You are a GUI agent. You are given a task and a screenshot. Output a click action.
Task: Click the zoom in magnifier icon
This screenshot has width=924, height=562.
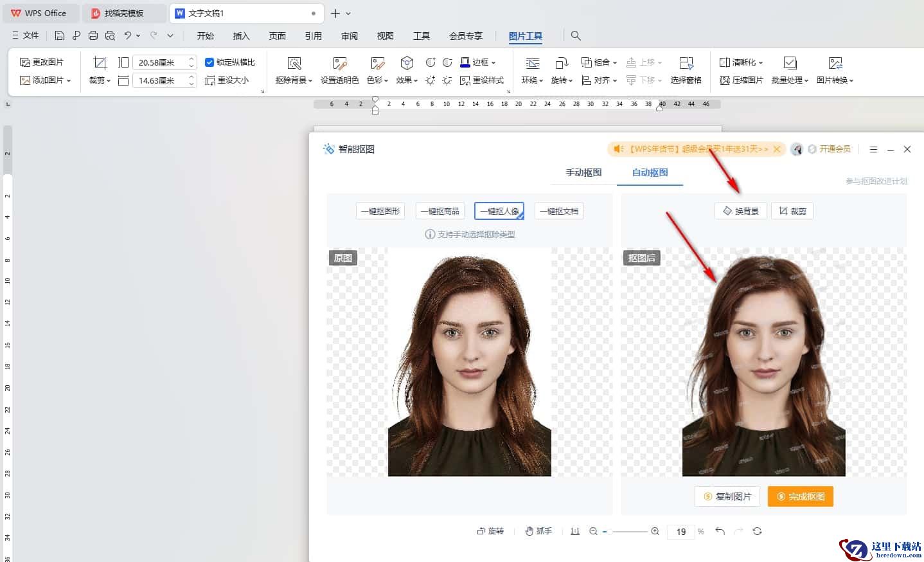(x=655, y=531)
